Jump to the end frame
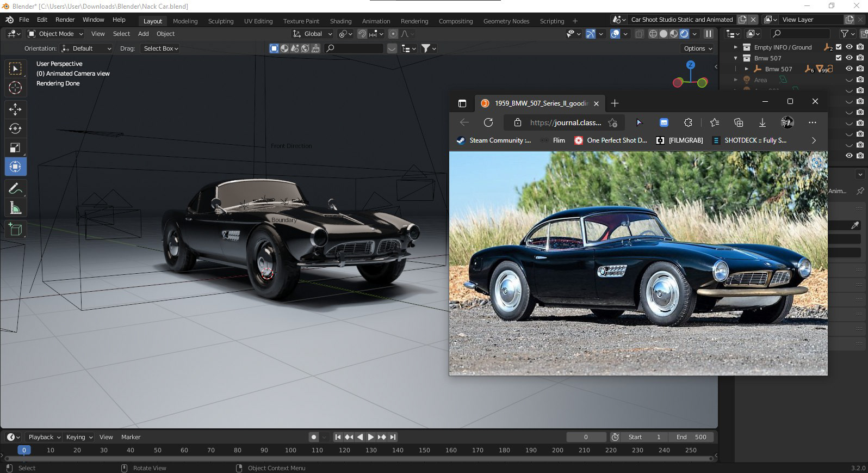Image resolution: width=868 pixels, height=473 pixels. pyautogui.click(x=393, y=437)
